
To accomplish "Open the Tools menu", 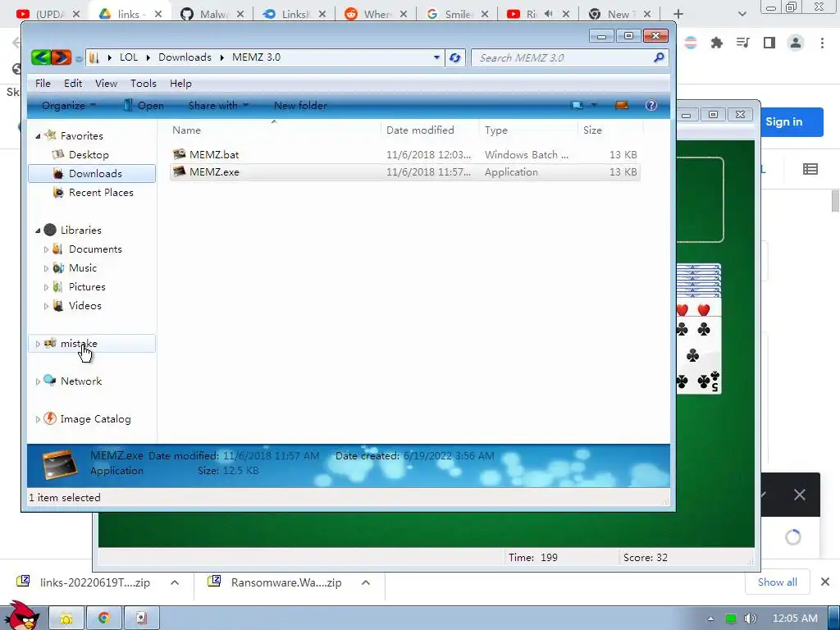I will 144,83.
